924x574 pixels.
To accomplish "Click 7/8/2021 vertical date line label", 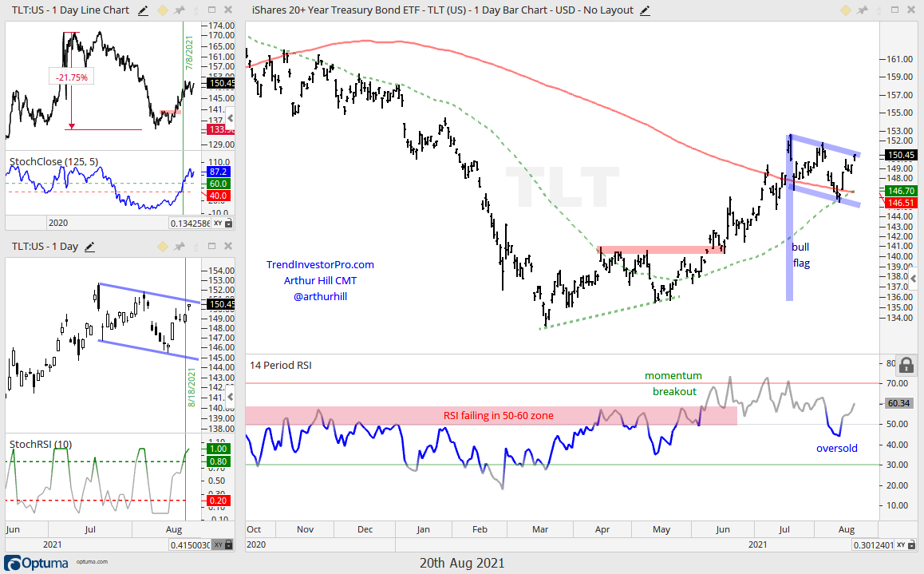I will coord(189,53).
